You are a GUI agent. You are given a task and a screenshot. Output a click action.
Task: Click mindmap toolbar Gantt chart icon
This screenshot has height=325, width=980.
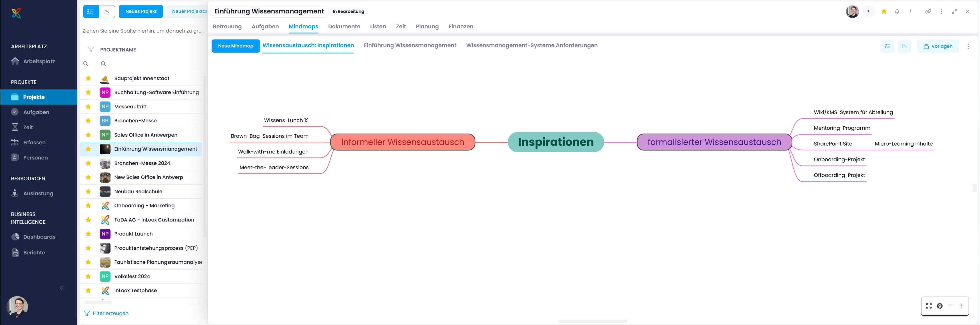tap(904, 46)
